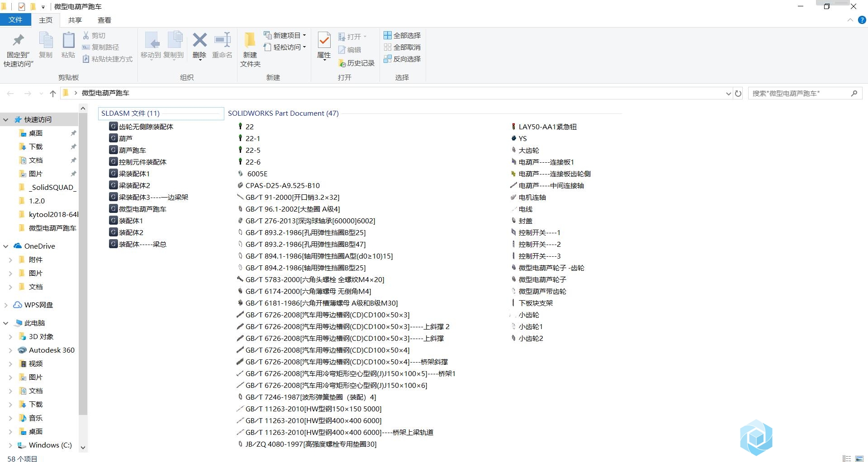Select the part 电机连轴
Viewport: 868px width, 462px height.
point(528,197)
